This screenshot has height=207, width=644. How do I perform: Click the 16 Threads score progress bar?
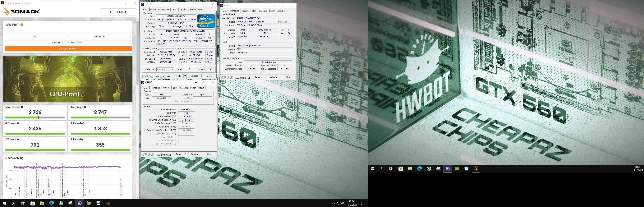pyautogui.click(x=100, y=117)
